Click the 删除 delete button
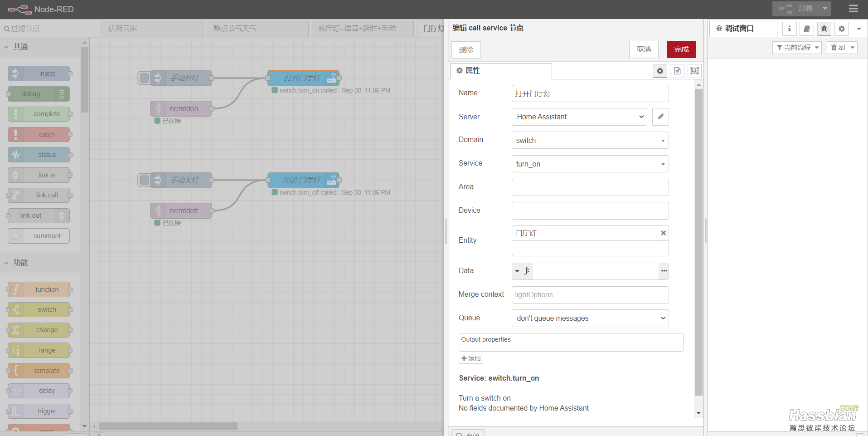 (x=466, y=49)
